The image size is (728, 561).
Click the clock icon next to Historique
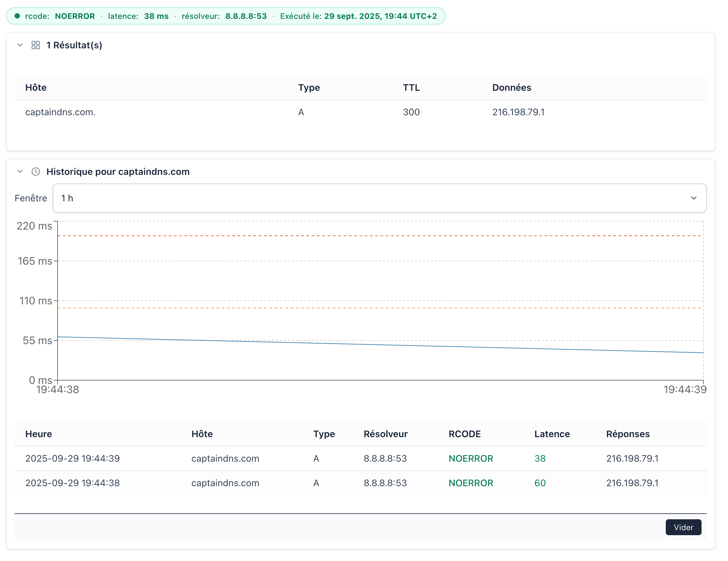click(35, 172)
